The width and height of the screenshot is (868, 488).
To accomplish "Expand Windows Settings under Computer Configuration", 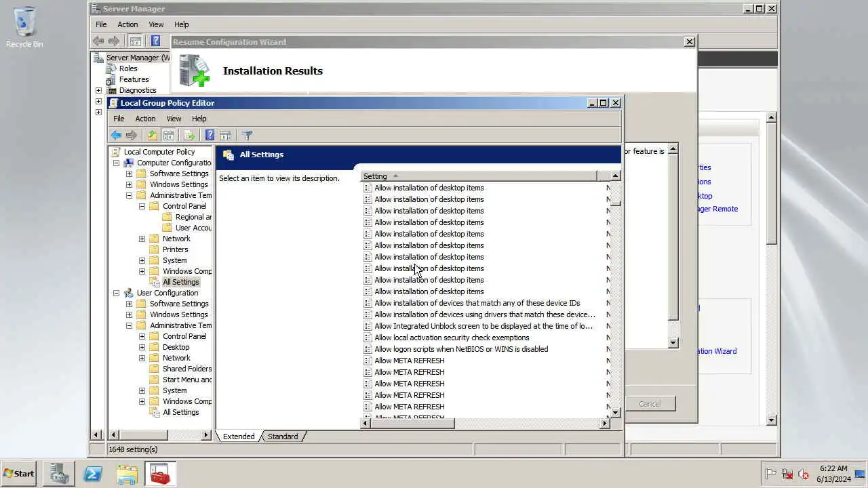I will [x=129, y=184].
